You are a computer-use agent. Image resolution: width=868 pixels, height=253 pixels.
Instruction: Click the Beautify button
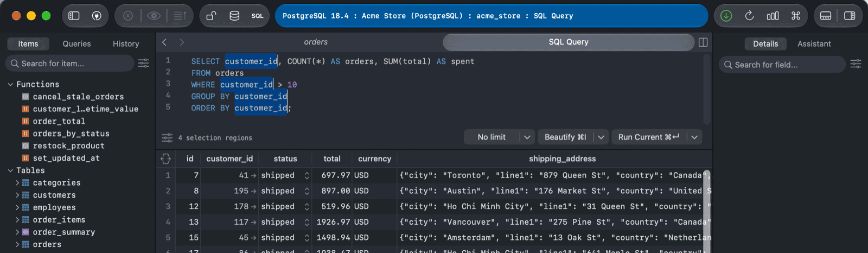click(x=565, y=137)
